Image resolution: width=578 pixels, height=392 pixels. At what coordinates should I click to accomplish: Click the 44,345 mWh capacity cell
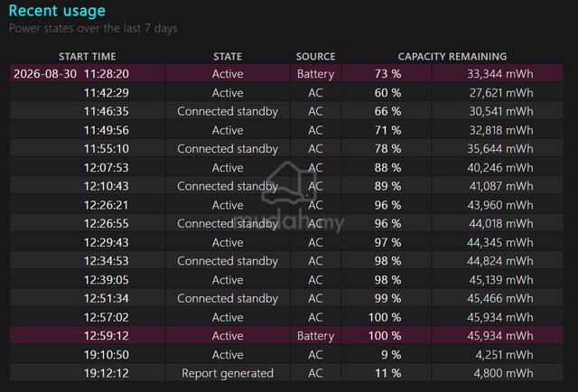[x=499, y=242]
